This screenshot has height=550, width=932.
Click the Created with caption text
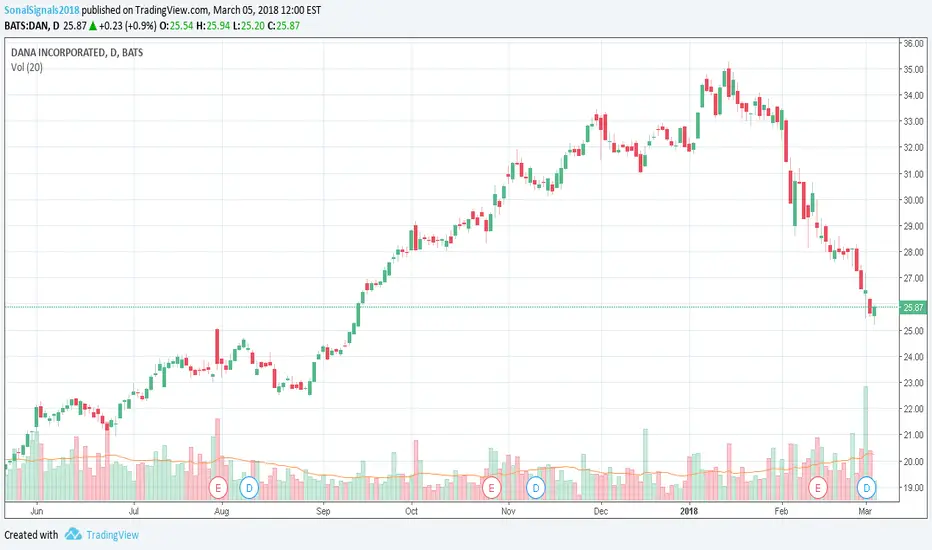31,535
